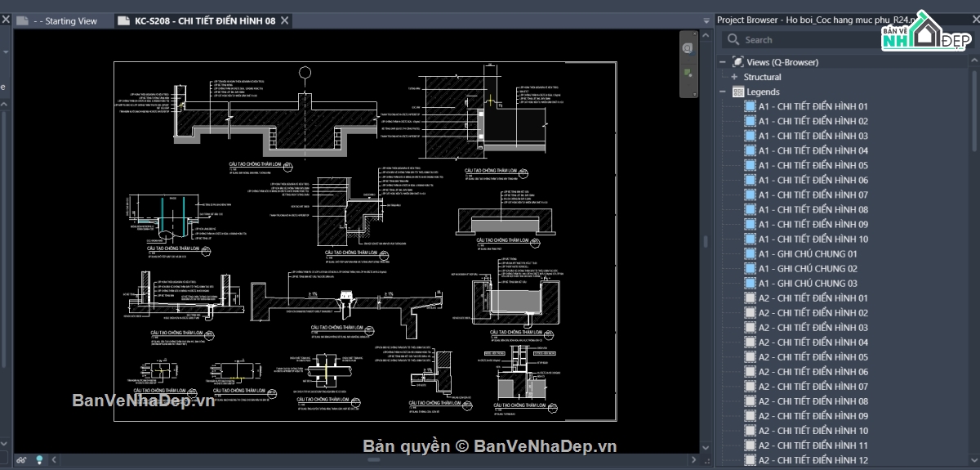Click the zoom navigation bar icon
The width and height of the screenshot is (980, 470).
[x=688, y=48]
